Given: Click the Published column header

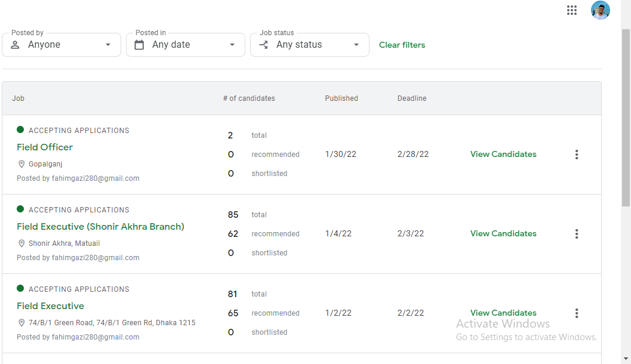Looking at the screenshot, I should pyautogui.click(x=341, y=98).
